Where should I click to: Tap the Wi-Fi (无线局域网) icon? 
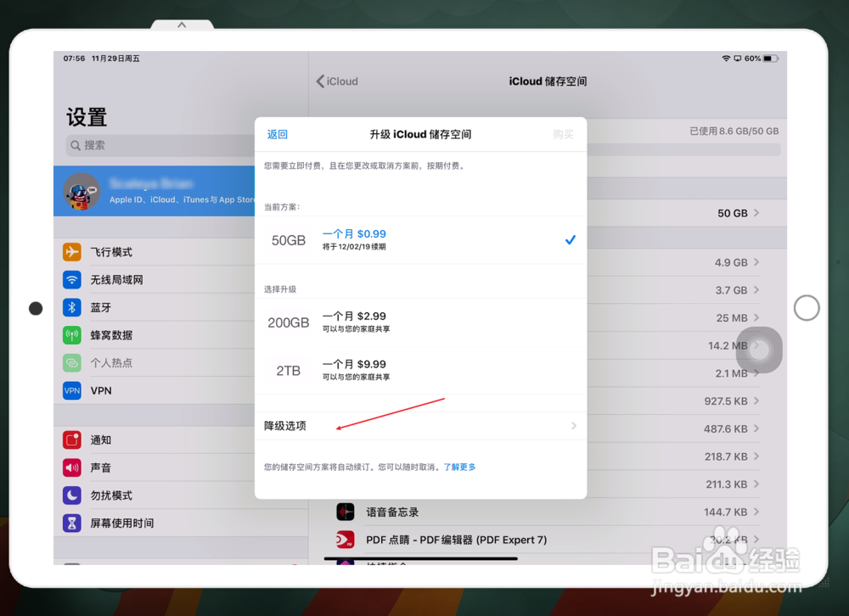click(72, 279)
